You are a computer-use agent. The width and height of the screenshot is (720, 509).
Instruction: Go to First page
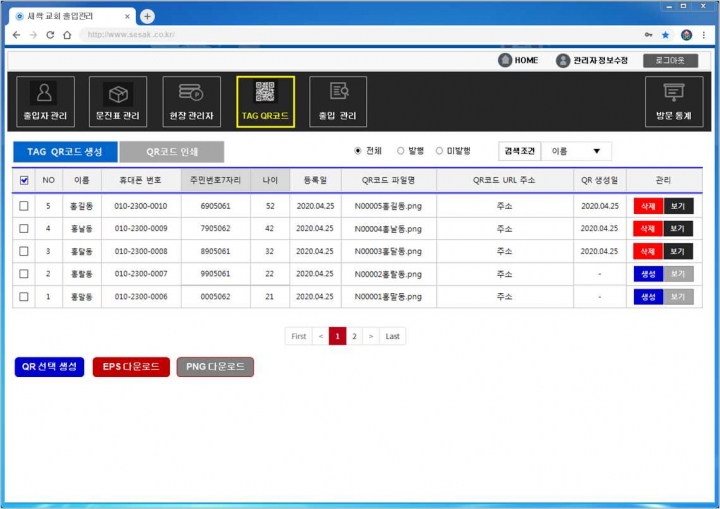(298, 336)
